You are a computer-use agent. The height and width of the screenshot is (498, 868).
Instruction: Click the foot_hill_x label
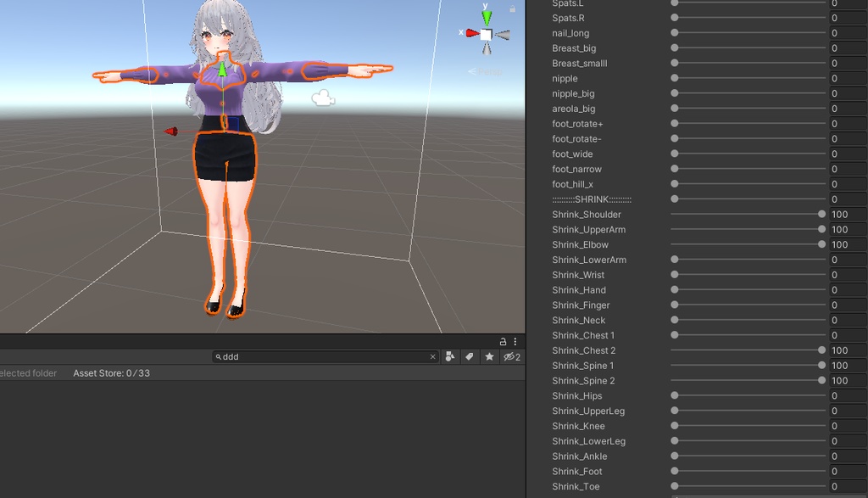coord(572,184)
